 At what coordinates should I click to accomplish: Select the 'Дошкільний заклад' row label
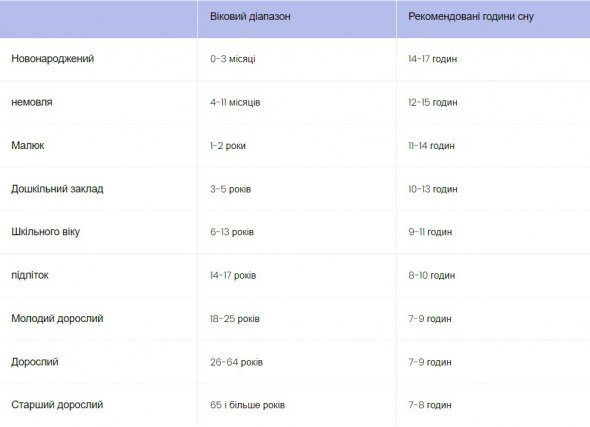point(57,188)
